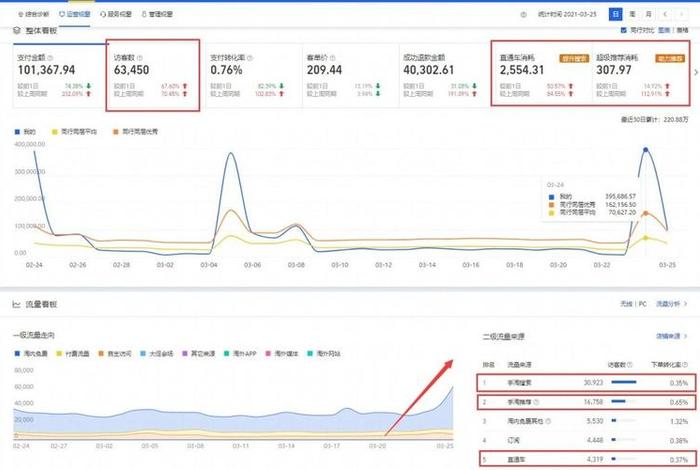
Task: Click the orange badge on 直通车消耗 card
Action: coord(574,58)
